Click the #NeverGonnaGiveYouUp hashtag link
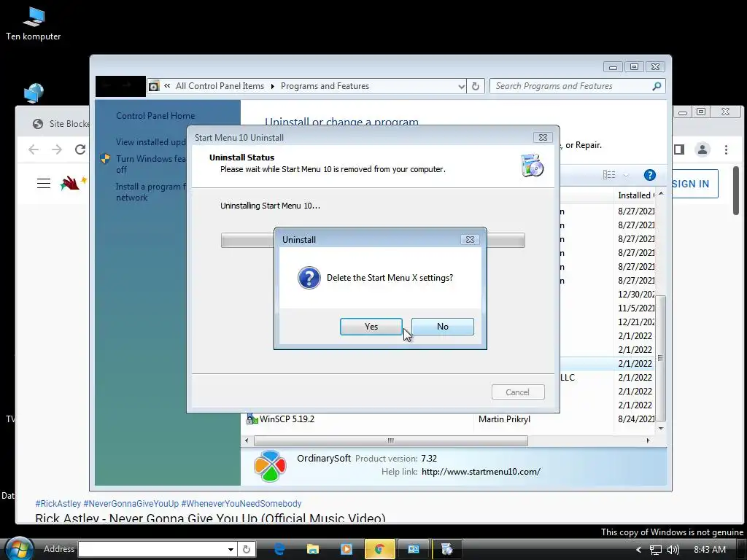 131,503
